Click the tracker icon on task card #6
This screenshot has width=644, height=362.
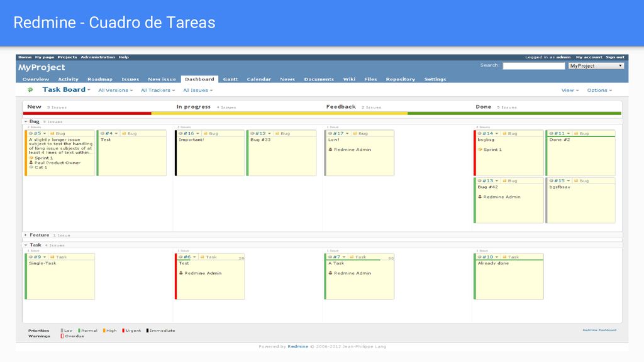(202, 257)
